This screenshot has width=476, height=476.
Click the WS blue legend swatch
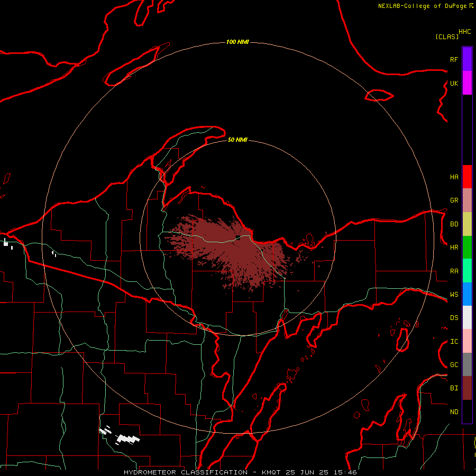click(x=467, y=294)
